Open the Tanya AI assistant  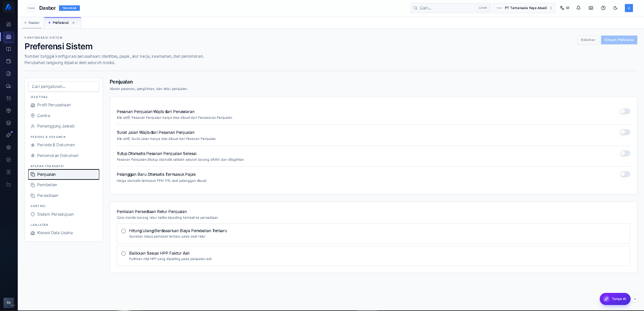pyautogui.click(x=615, y=299)
